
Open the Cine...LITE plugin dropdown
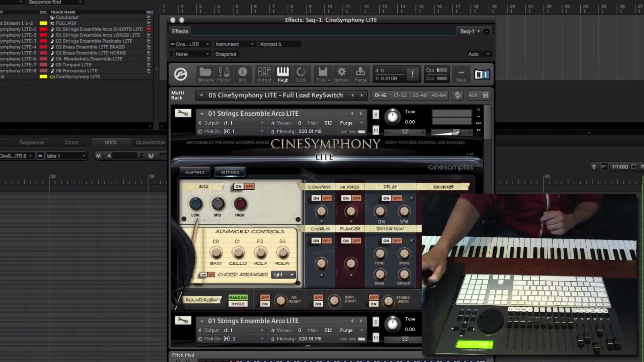[x=190, y=44]
